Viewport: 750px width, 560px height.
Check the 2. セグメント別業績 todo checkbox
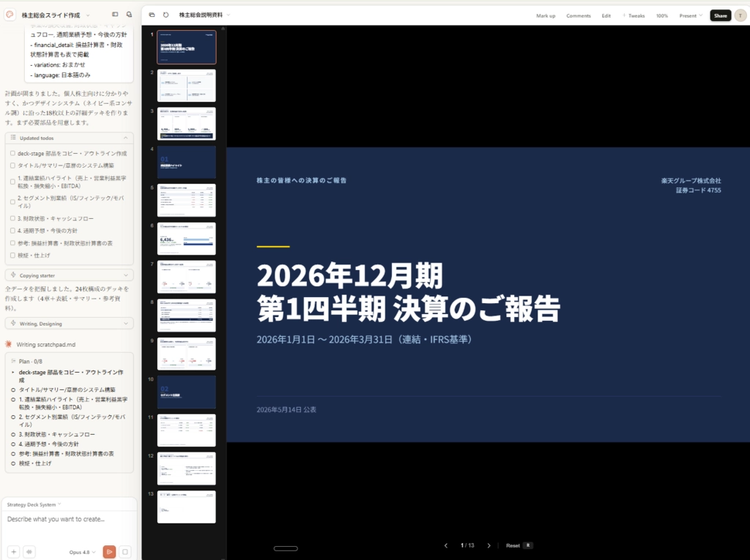point(13,202)
